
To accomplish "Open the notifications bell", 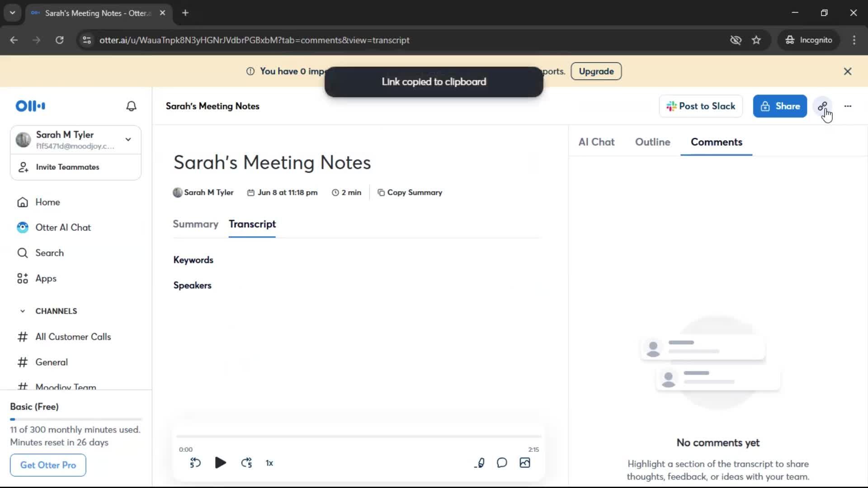I will (x=131, y=106).
